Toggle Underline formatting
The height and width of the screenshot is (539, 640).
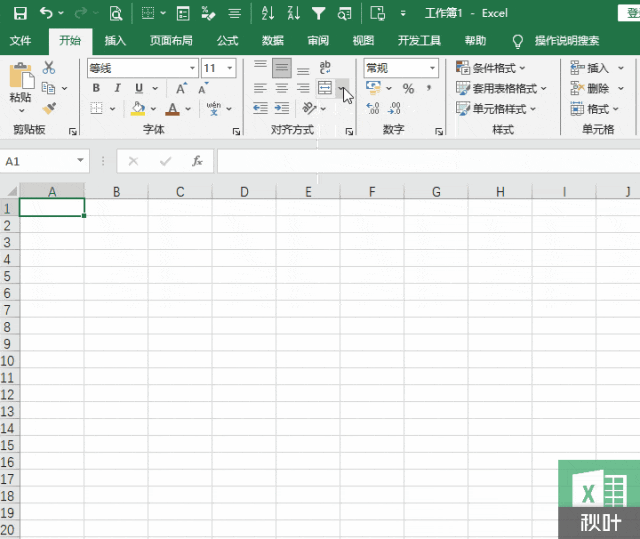(x=139, y=88)
